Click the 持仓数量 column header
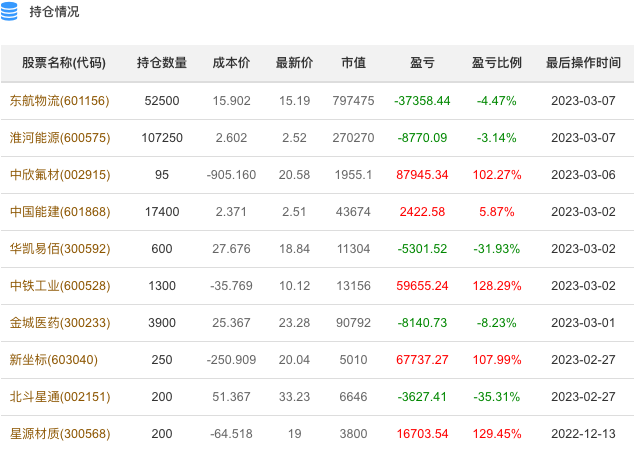The height and width of the screenshot is (456, 635). 162,63
